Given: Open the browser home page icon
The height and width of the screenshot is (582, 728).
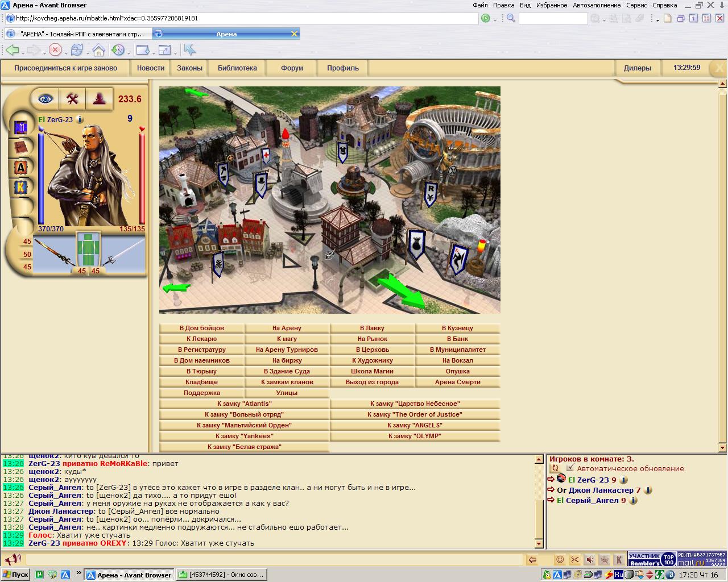Looking at the screenshot, I should (98, 50).
